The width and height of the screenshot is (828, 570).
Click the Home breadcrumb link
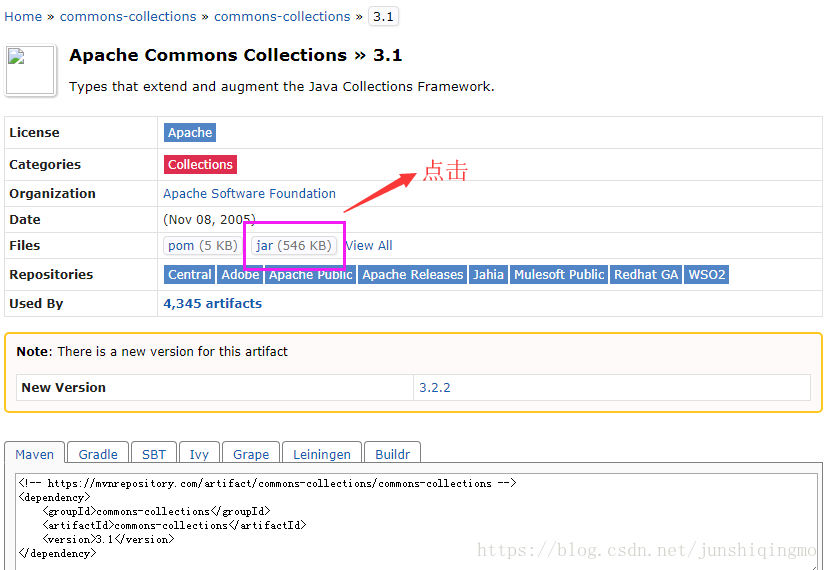click(x=23, y=16)
